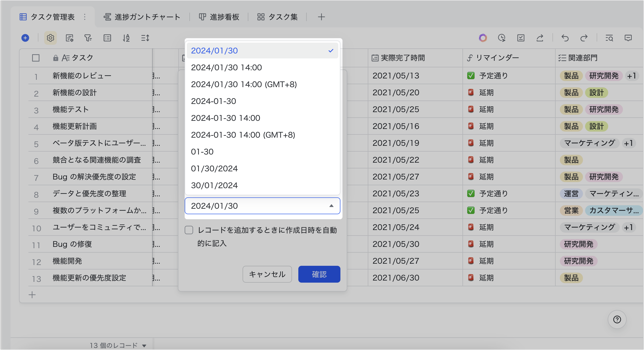Click the share arrow icon
Screen dimensions: 644x350
tap(540, 38)
